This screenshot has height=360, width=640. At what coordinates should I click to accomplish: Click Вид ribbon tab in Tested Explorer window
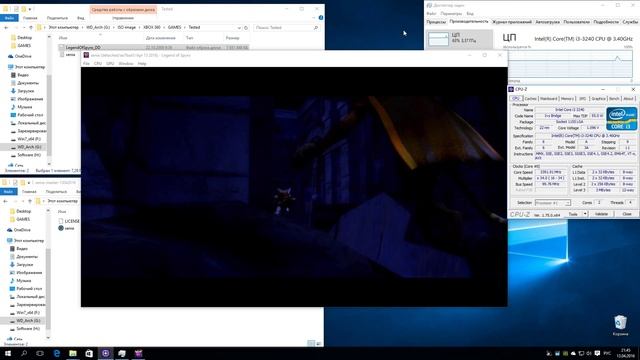pyautogui.click(x=81, y=18)
